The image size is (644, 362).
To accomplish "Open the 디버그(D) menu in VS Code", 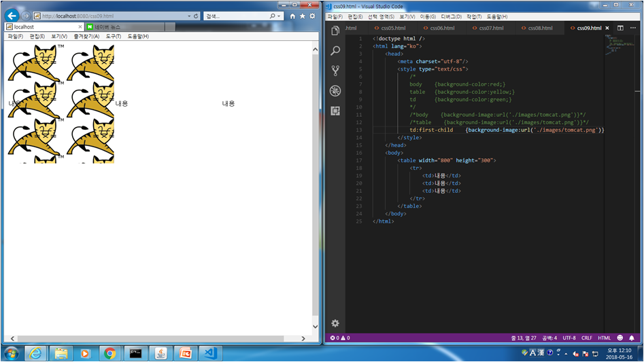I will point(451,17).
